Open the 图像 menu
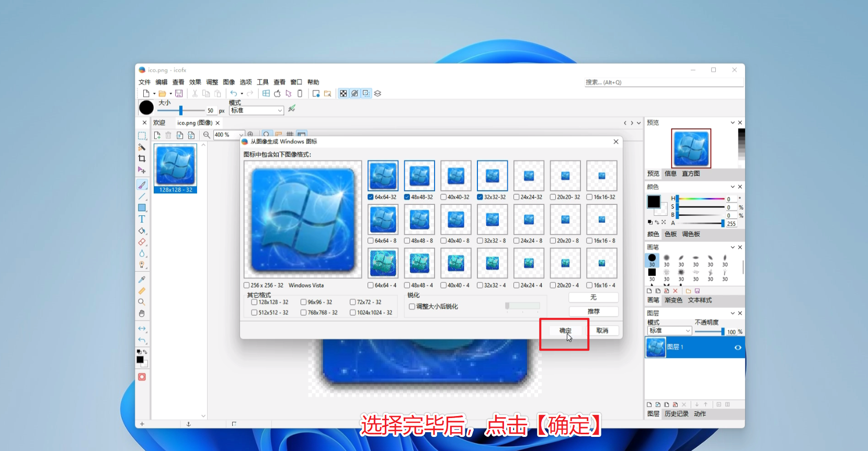868x451 pixels. [229, 82]
